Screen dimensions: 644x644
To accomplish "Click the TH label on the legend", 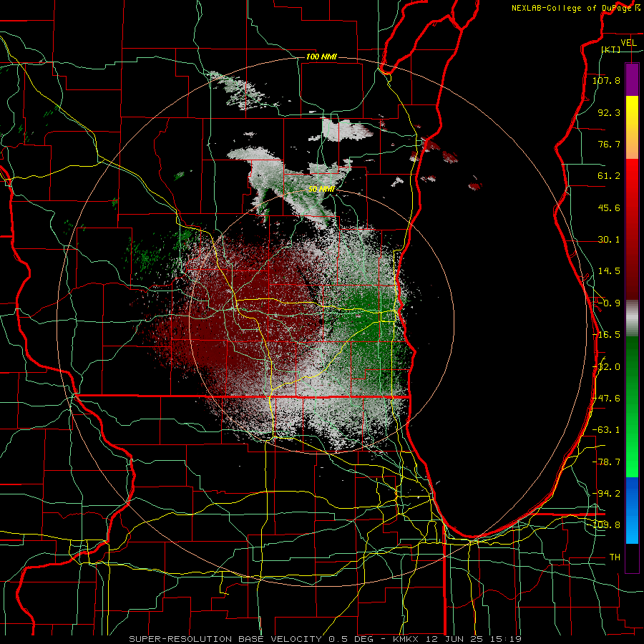I will pyautogui.click(x=615, y=557).
